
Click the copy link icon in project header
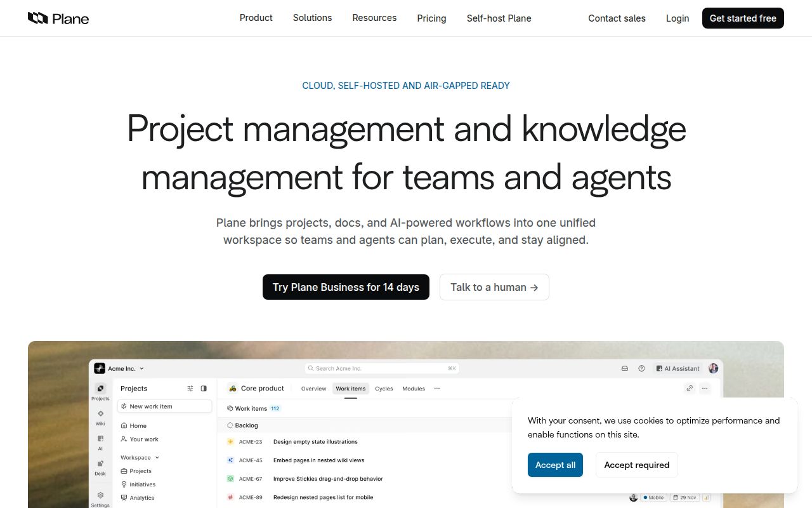(x=690, y=389)
